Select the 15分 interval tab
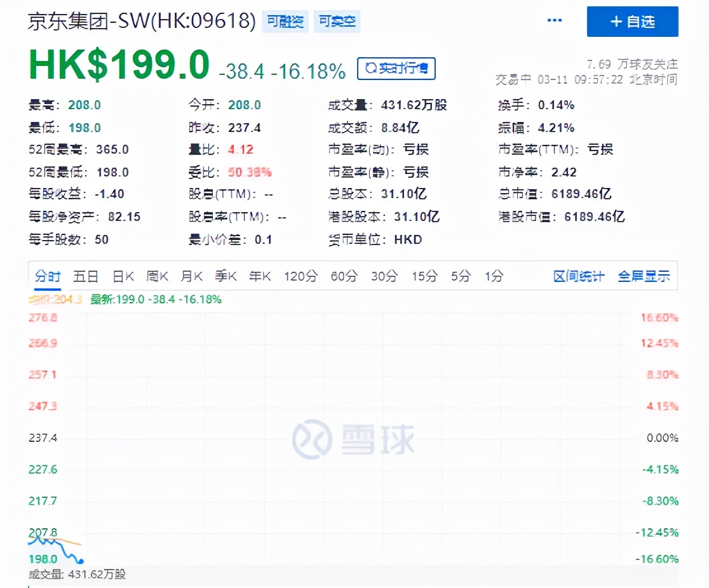 (x=424, y=276)
